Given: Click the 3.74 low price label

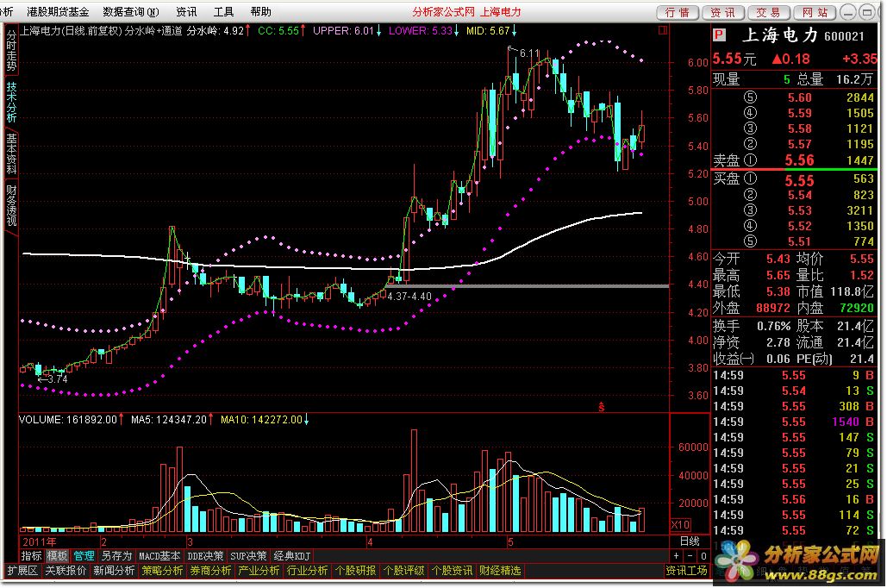Looking at the screenshot, I should (58, 379).
